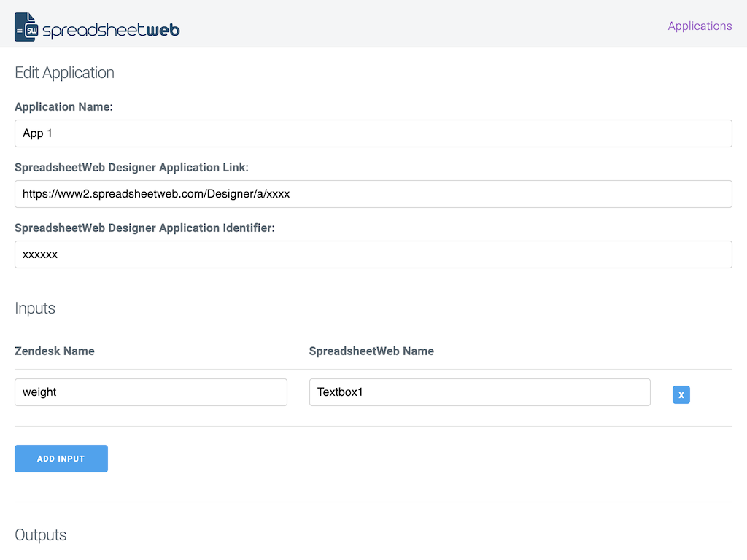Edit the SpreadsheetWeb Name field showing Textbox1

tap(479, 392)
